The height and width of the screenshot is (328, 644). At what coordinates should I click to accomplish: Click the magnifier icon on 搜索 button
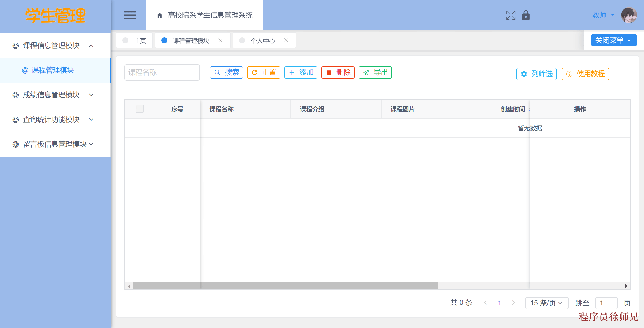(217, 72)
